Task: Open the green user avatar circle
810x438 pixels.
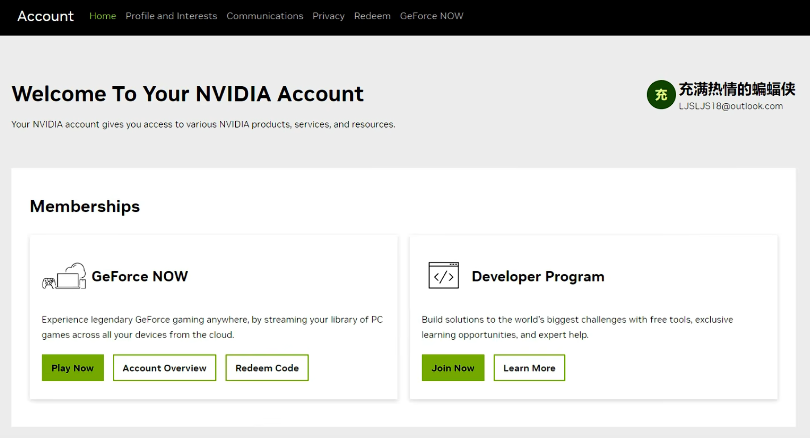Action: [x=661, y=95]
